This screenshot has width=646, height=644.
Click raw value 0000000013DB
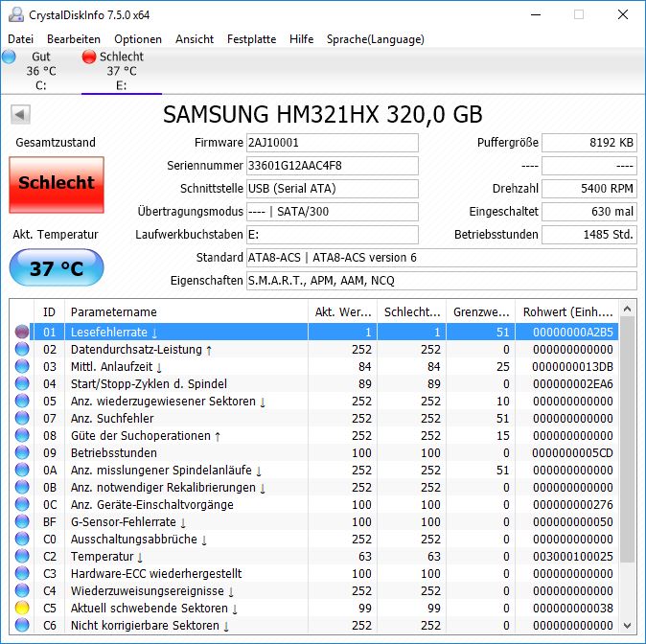pyautogui.click(x=572, y=367)
